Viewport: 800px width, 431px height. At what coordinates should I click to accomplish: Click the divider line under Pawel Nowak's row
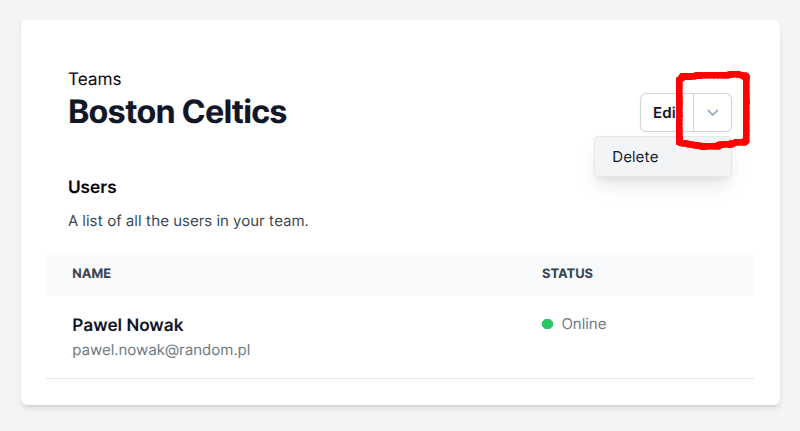click(x=400, y=378)
